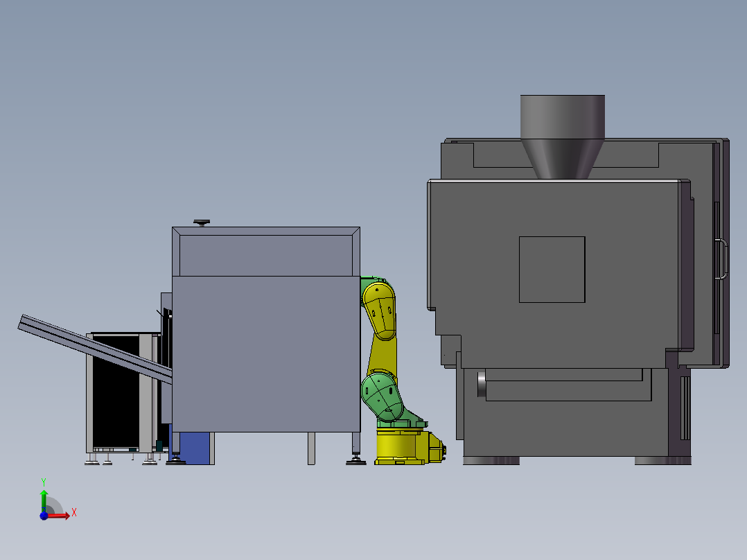Click the red X axis arrow of triad
747x560 pixels.
pyautogui.click(x=58, y=516)
